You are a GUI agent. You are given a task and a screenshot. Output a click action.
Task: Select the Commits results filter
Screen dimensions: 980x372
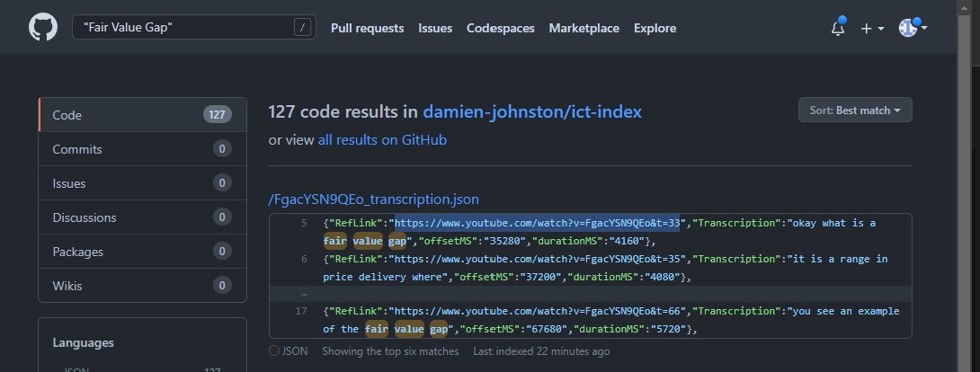click(x=142, y=149)
